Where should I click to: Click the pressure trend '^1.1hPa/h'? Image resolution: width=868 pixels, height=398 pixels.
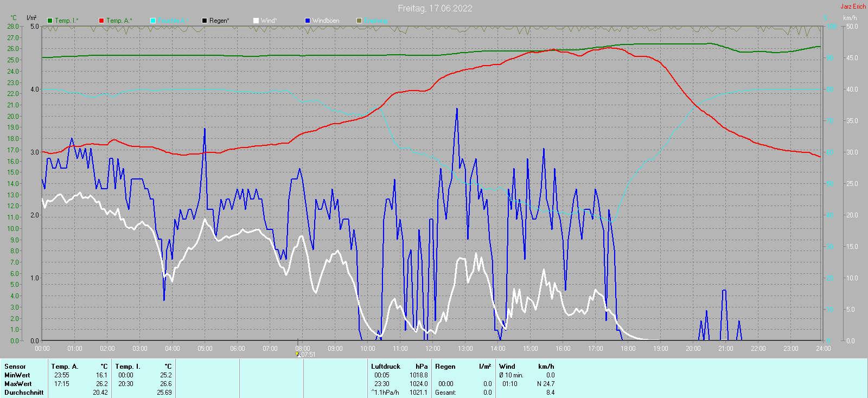coord(385,393)
